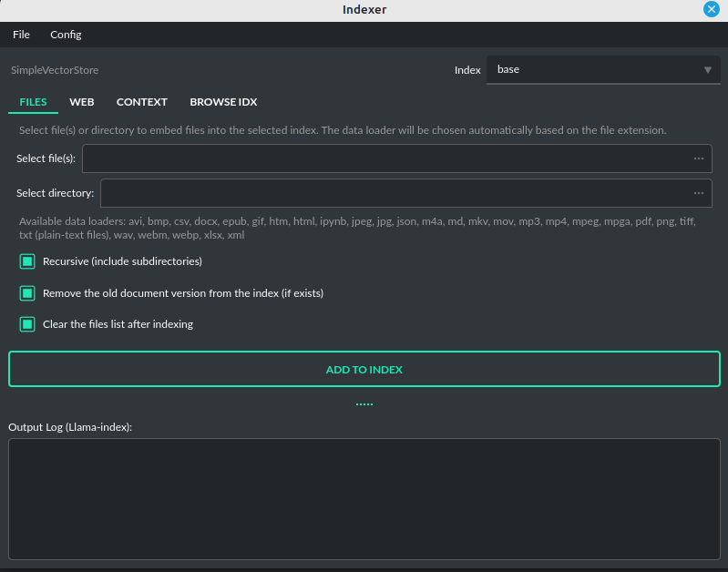This screenshot has height=572, width=728.
Task: Click the Output Log text area
Action: point(364,499)
